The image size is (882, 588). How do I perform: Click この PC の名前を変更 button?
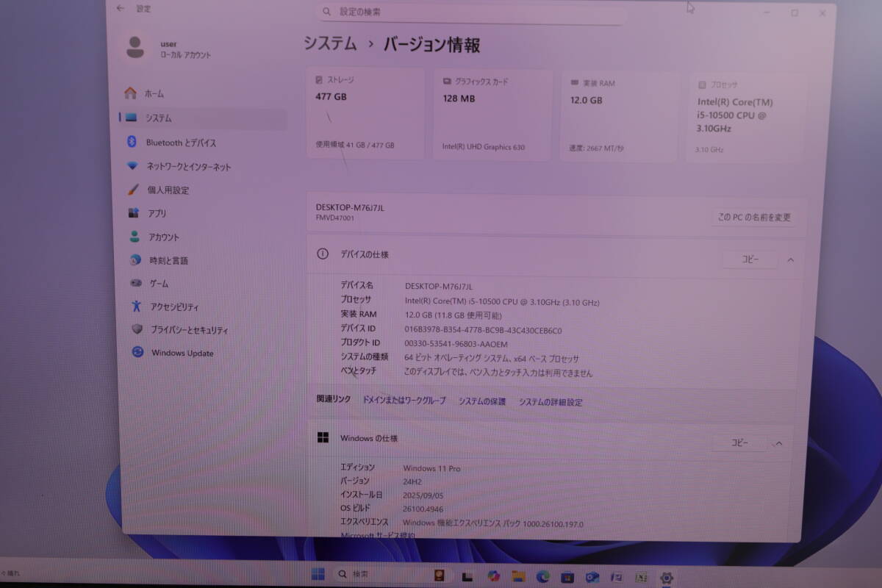tap(754, 218)
